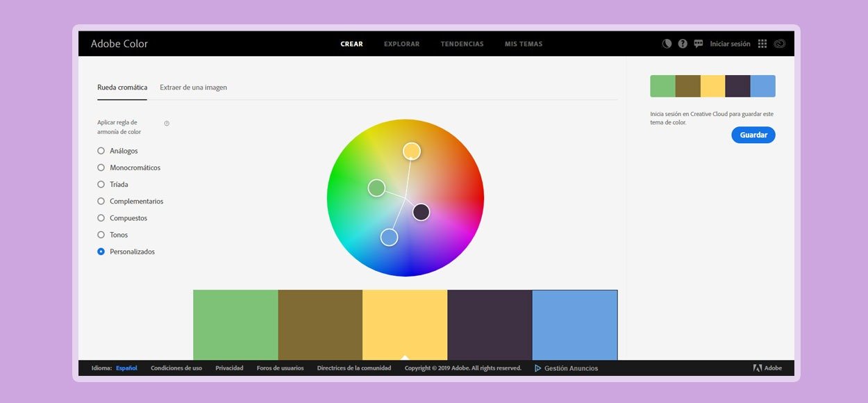
Task: Open the feedback chat bubble icon
Action: click(x=699, y=44)
